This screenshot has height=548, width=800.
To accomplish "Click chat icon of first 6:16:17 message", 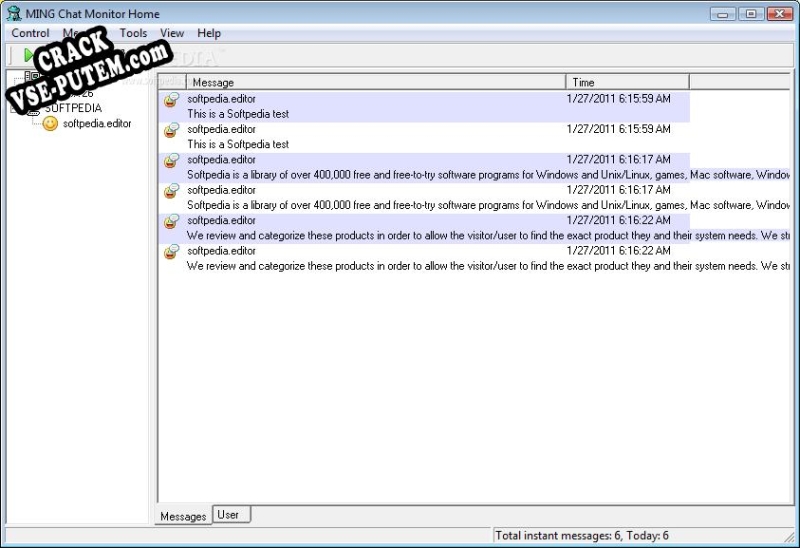I will 171,161.
